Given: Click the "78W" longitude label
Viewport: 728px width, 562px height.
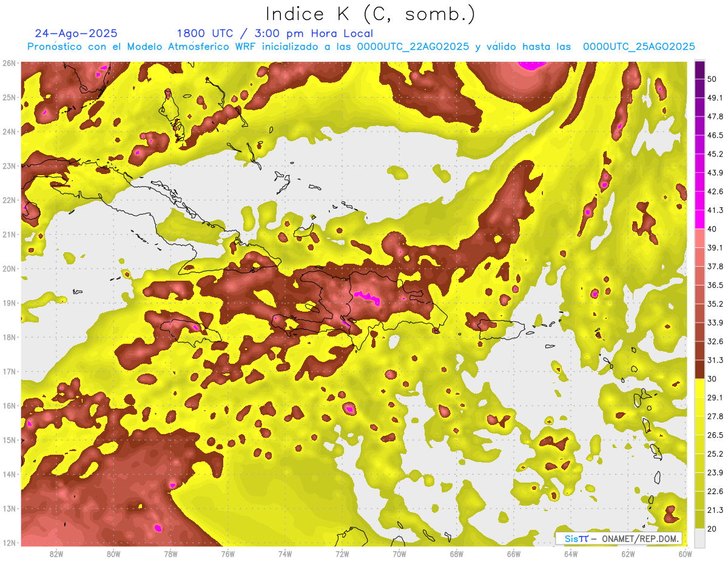Looking at the screenshot, I should [170, 554].
